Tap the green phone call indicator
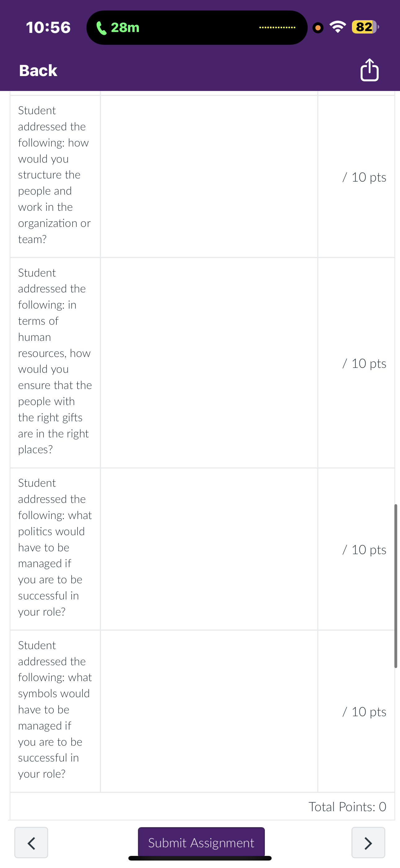The image size is (400, 868). [x=118, y=28]
